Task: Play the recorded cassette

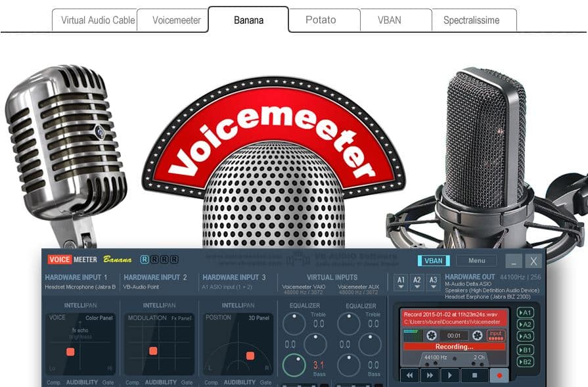Action: click(x=450, y=375)
